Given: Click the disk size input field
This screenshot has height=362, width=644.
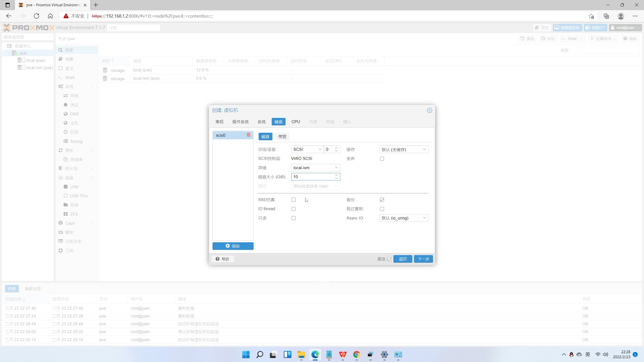Looking at the screenshot, I should [312, 177].
